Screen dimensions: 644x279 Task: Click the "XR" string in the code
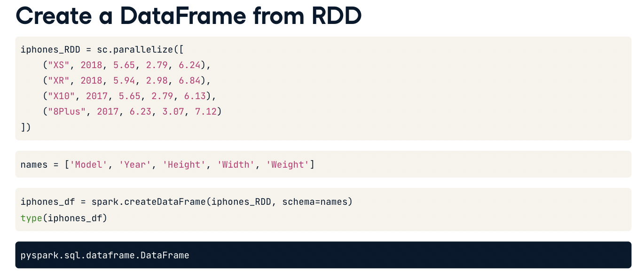(59, 80)
